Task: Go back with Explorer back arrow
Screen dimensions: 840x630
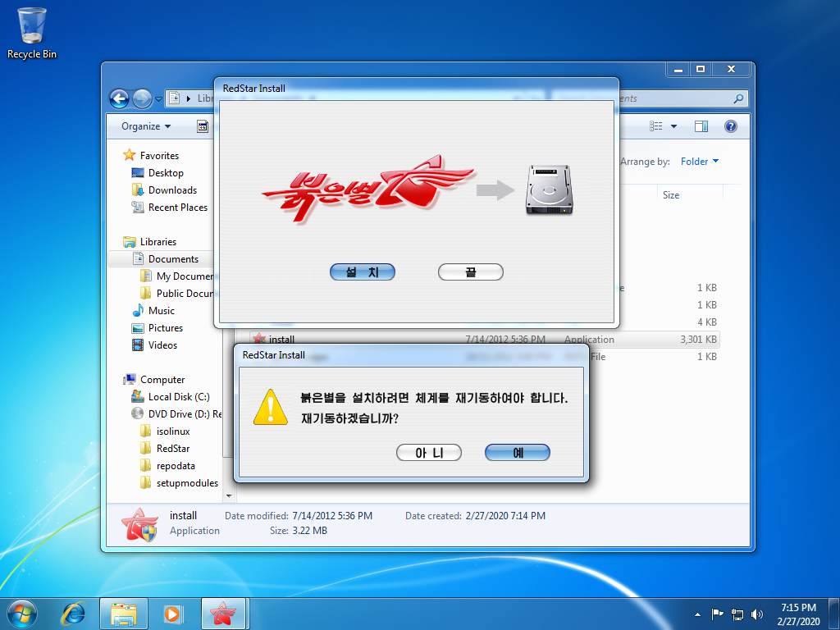Action: click(x=119, y=98)
